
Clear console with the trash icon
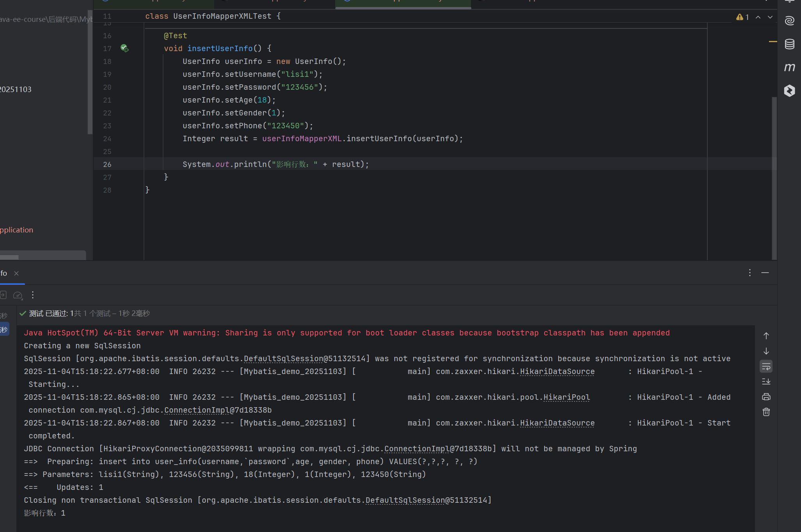[x=766, y=412]
